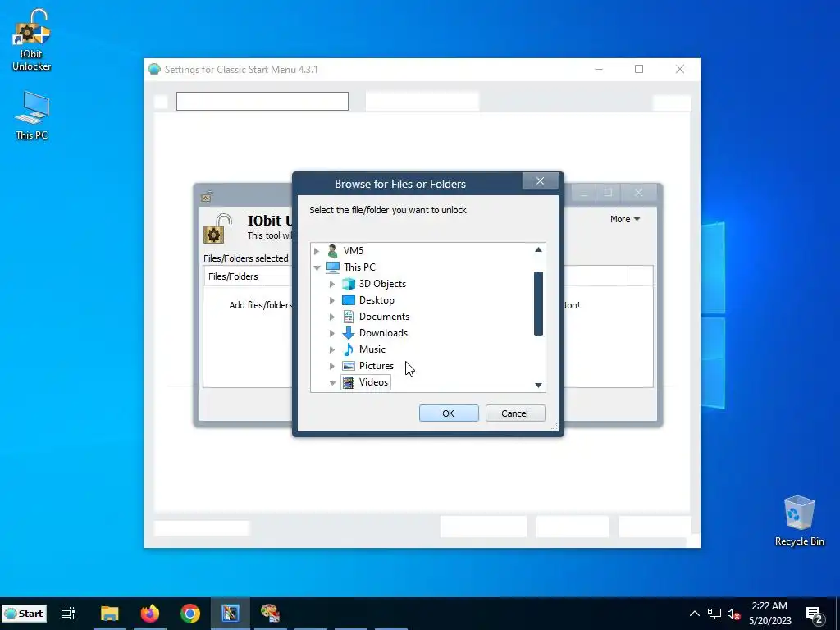Open the This PC desktop icon
The width and height of the screenshot is (840, 630).
(32, 116)
